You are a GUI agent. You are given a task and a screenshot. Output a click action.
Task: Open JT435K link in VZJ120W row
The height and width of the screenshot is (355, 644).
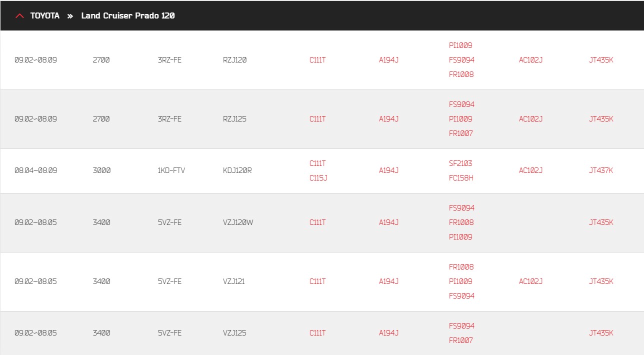601,222
